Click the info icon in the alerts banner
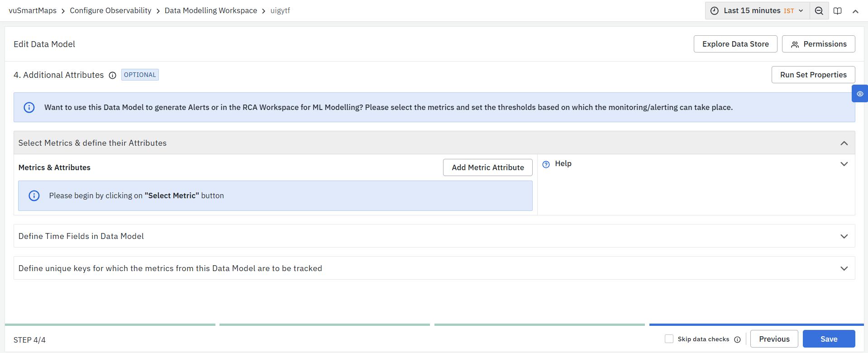 (29, 107)
